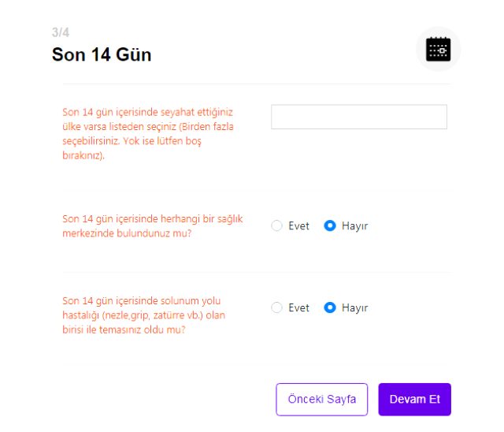
Task: Open the travelled countries selection list
Action: [358, 117]
